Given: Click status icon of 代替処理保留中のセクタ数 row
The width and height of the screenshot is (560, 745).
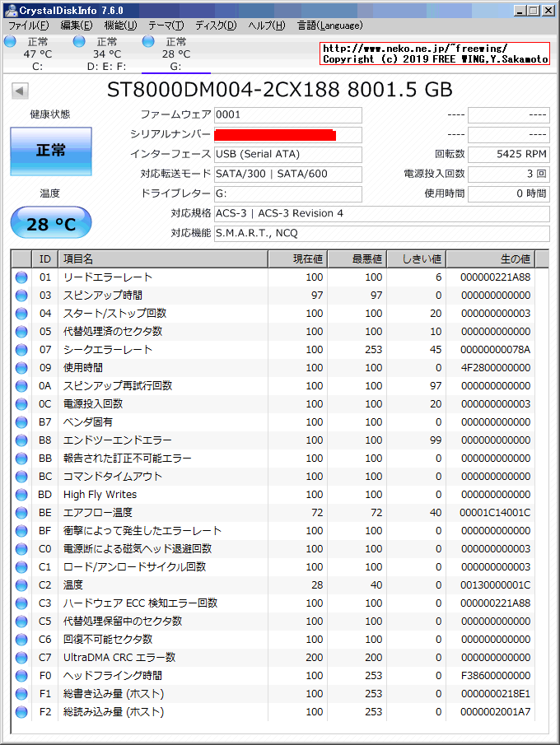Looking at the screenshot, I should 21,622.
